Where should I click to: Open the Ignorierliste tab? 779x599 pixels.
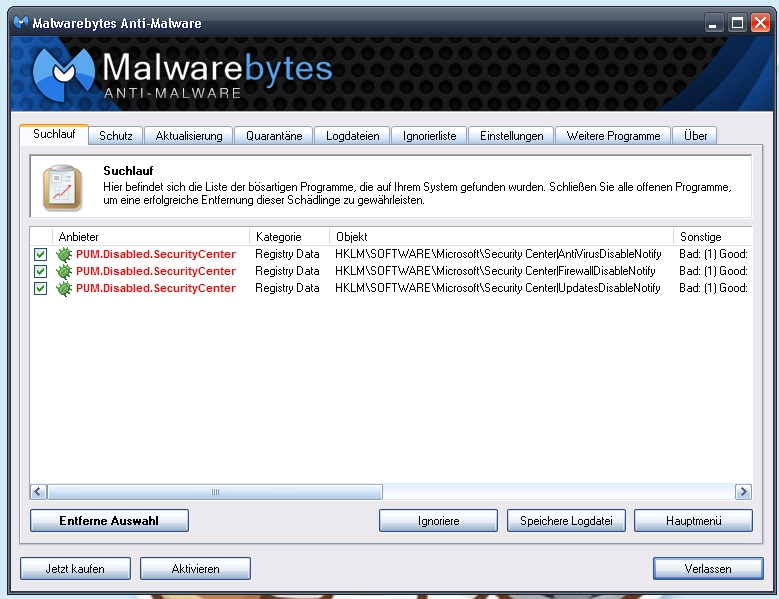coord(429,136)
